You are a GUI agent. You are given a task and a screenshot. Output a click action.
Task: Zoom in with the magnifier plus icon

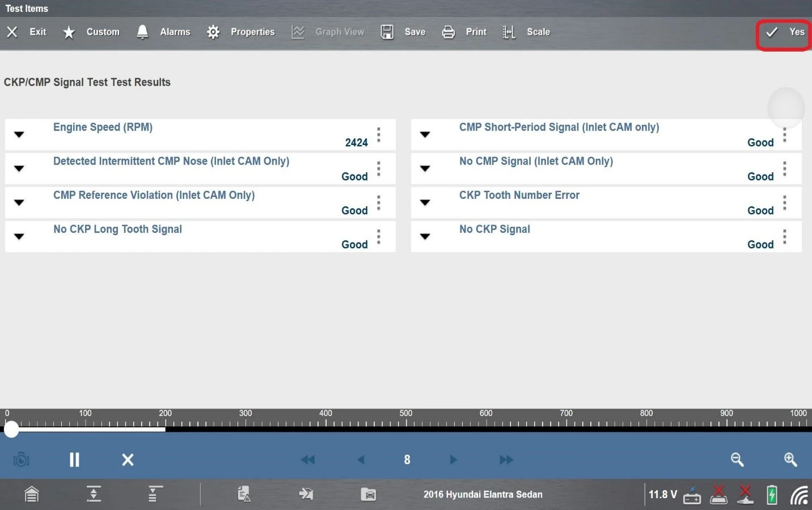point(790,460)
